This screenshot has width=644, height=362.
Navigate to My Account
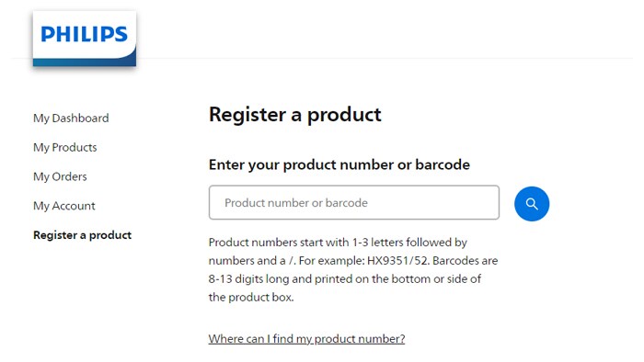[64, 206]
